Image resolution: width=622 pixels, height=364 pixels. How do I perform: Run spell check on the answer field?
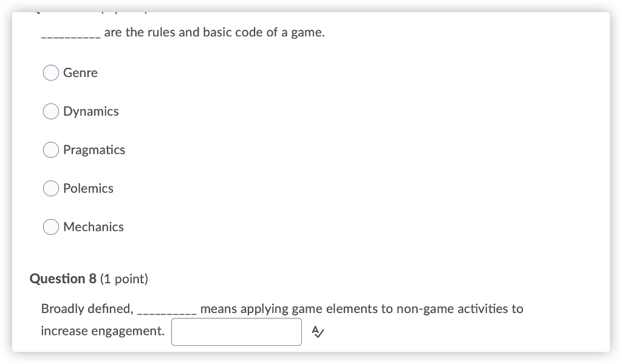[x=317, y=331]
